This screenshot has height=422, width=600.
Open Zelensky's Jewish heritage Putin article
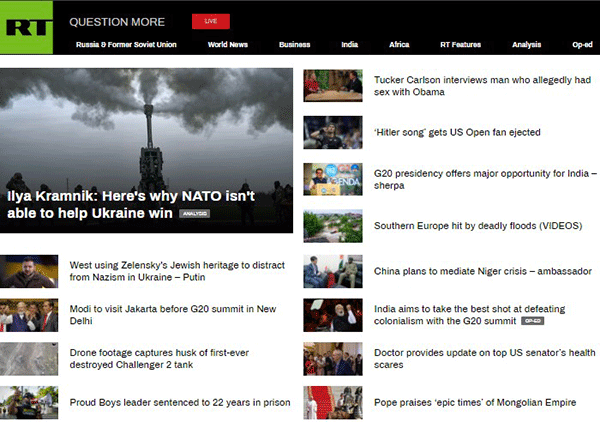(x=177, y=271)
